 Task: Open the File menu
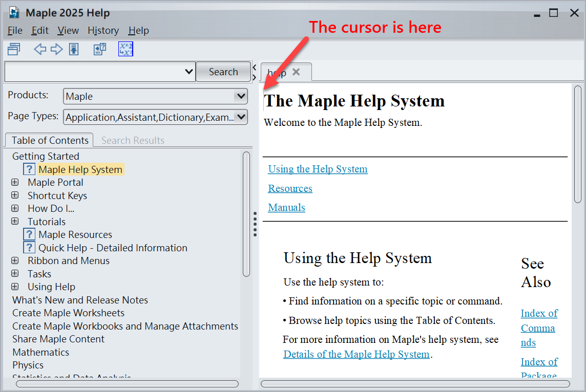(x=15, y=31)
